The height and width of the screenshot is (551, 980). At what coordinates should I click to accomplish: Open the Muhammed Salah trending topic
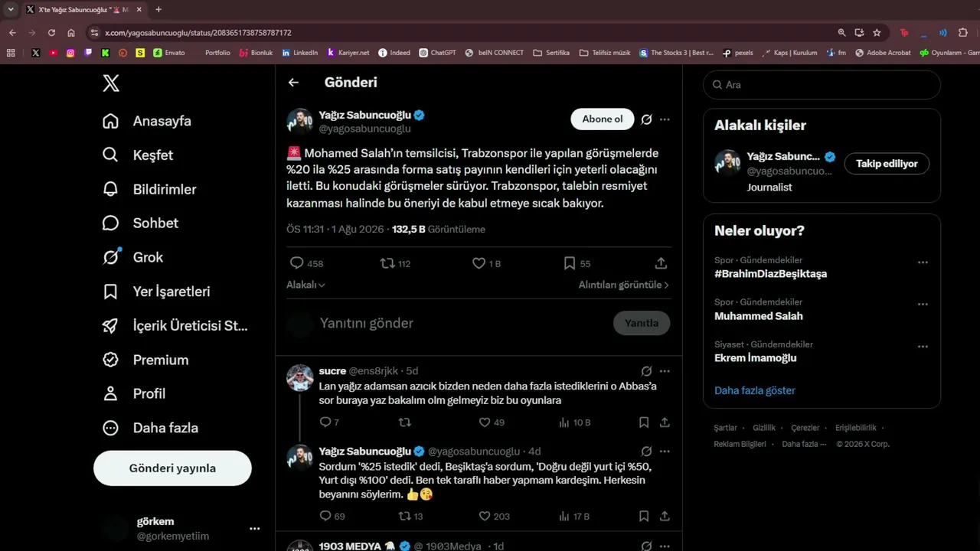[759, 316]
